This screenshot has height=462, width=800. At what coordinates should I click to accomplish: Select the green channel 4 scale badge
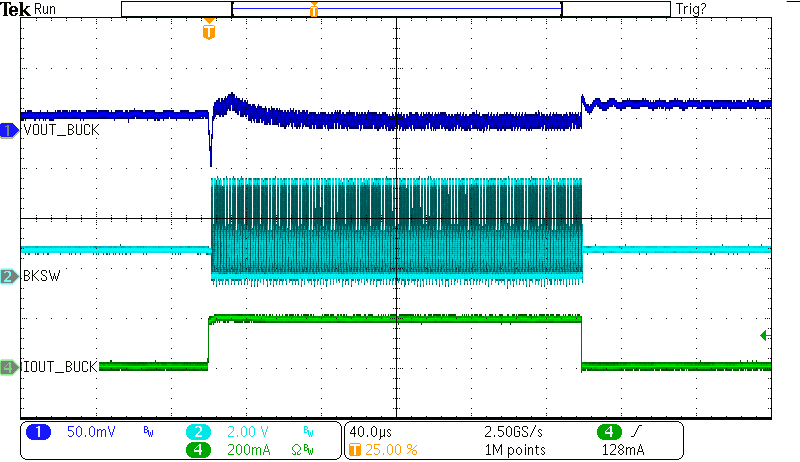tap(198, 449)
